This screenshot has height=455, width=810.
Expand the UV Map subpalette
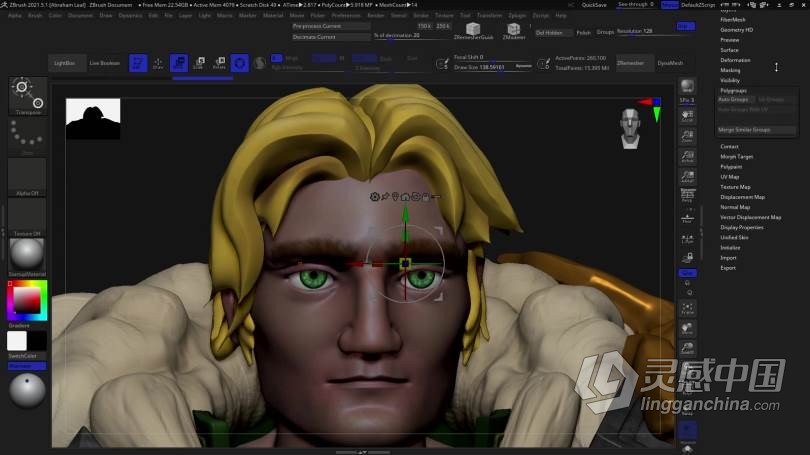729,177
